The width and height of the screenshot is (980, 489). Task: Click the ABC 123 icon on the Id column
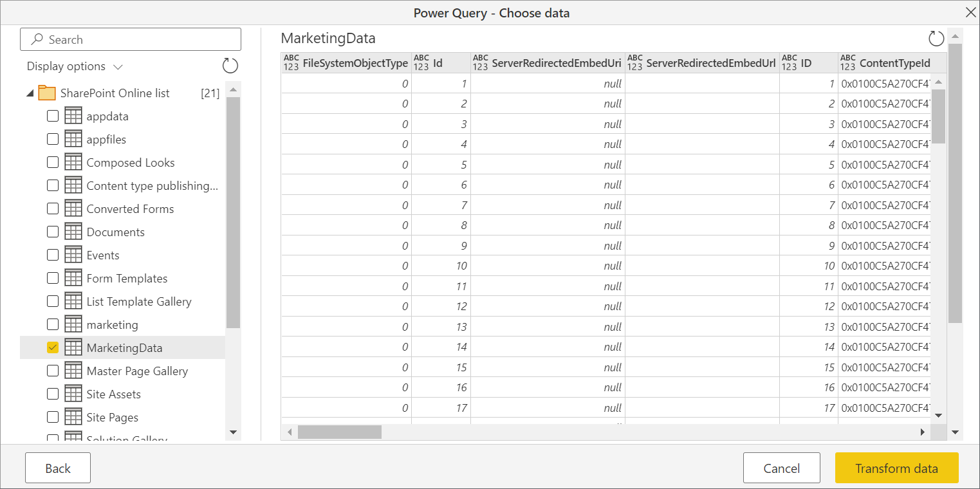coord(421,62)
